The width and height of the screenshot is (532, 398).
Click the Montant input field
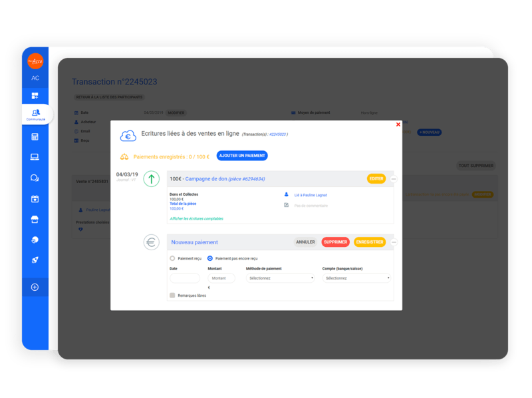point(221,278)
